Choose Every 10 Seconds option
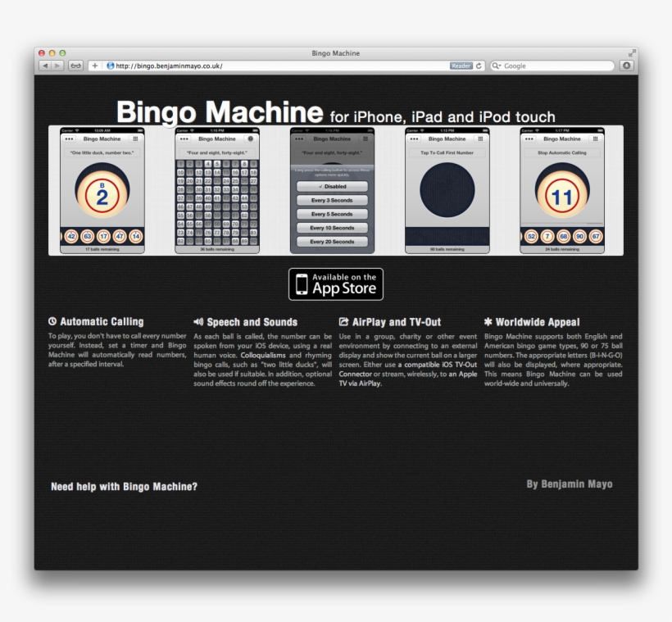Viewport: 672px width, 622px height. 332,228
